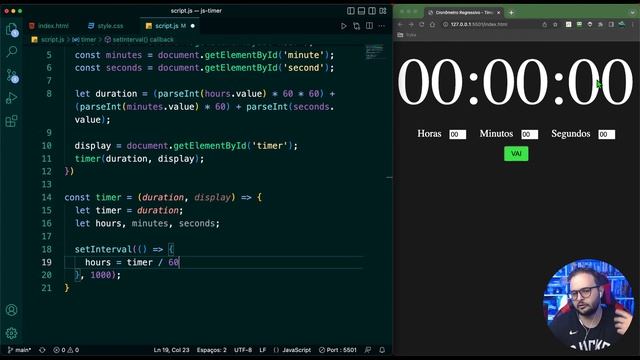Change the UTF-8 encoding setting
Image resolution: width=640 pixels, height=360 pixels.
pyautogui.click(x=243, y=350)
